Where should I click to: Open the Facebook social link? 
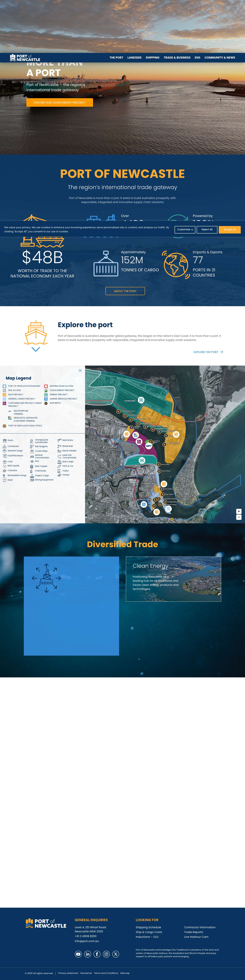point(97,954)
